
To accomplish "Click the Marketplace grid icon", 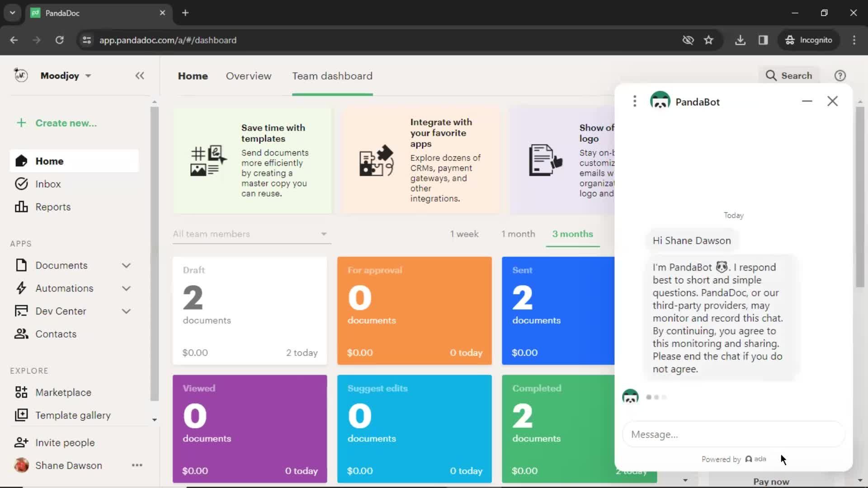I will click(x=21, y=392).
